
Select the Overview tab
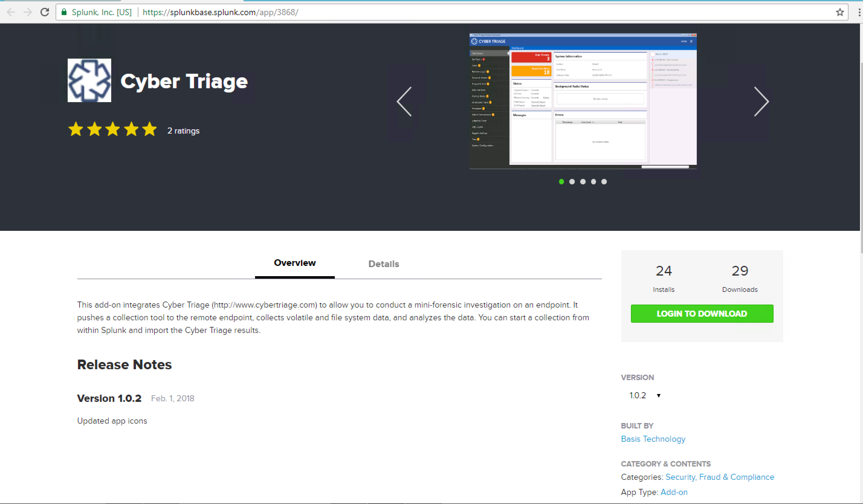[295, 263]
